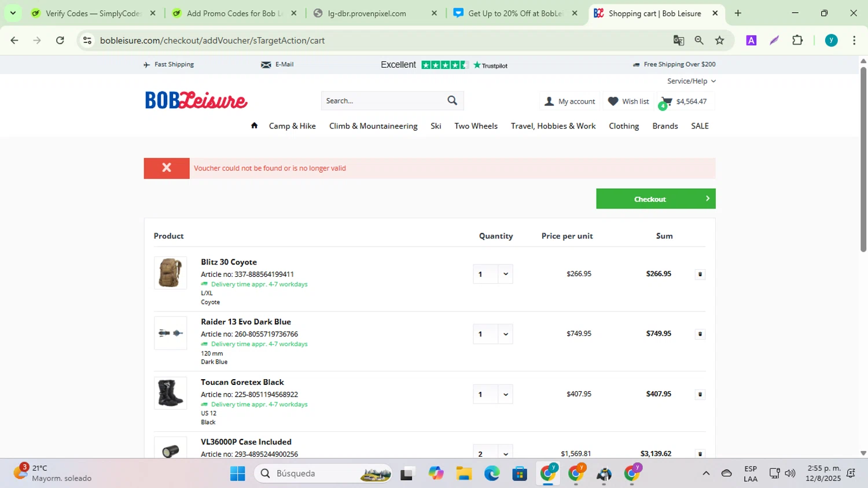Viewport: 868px width, 488px height.
Task: Click the browser address bar URL
Action: click(212, 41)
